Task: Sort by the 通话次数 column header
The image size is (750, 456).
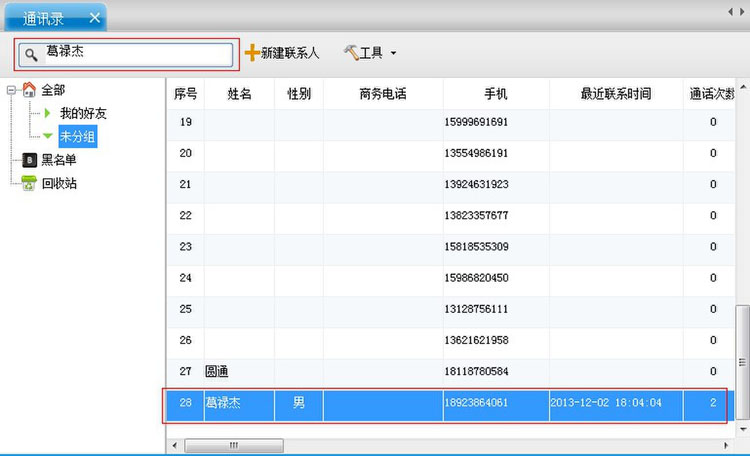Action: pyautogui.click(x=709, y=94)
